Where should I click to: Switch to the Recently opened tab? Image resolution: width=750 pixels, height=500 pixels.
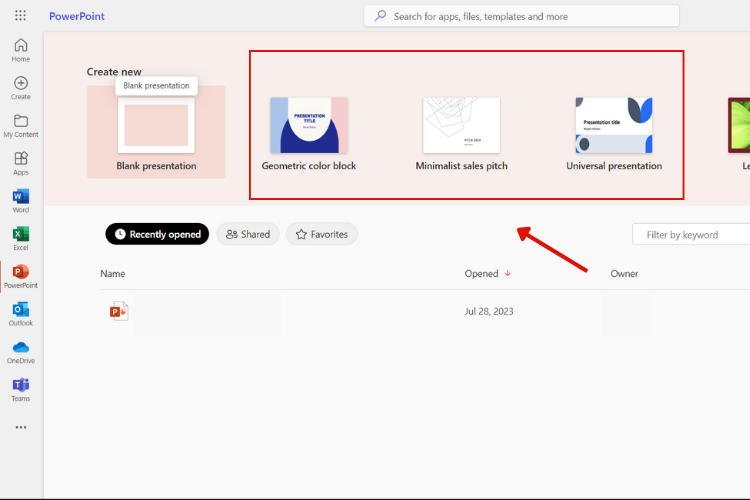click(157, 234)
